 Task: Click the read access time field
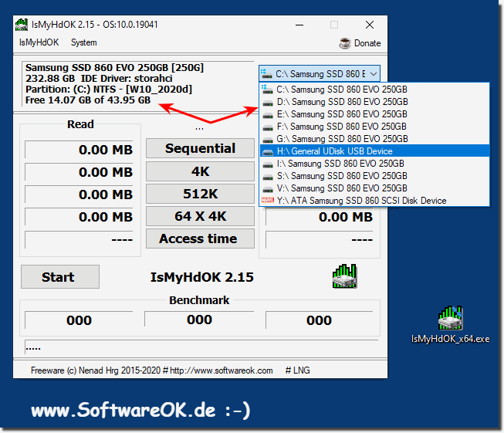click(79, 239)
